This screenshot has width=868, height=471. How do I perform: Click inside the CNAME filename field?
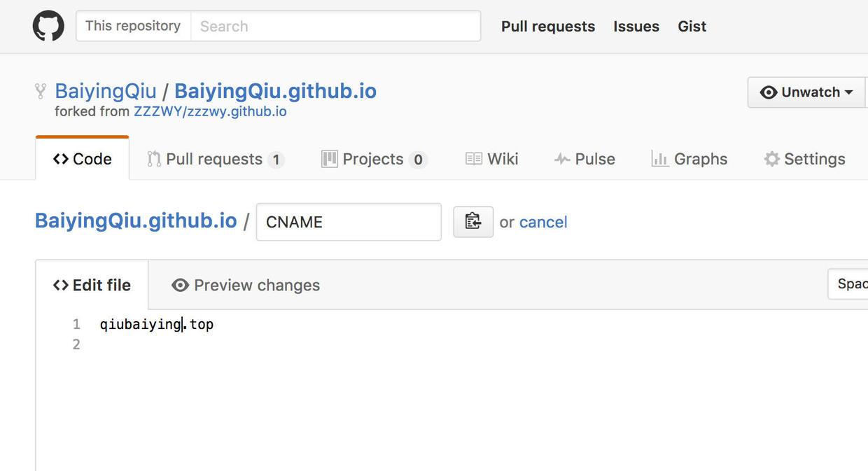(348, 222)
